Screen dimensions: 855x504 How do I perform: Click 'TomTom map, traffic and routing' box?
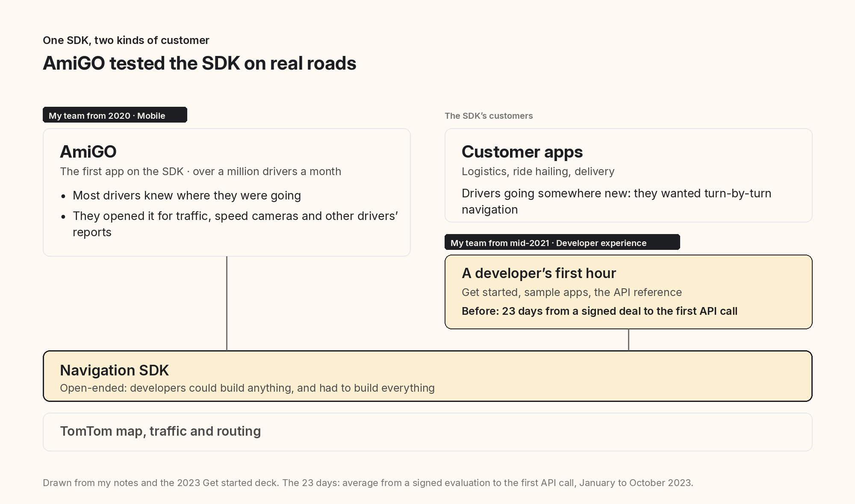(427, 432)
